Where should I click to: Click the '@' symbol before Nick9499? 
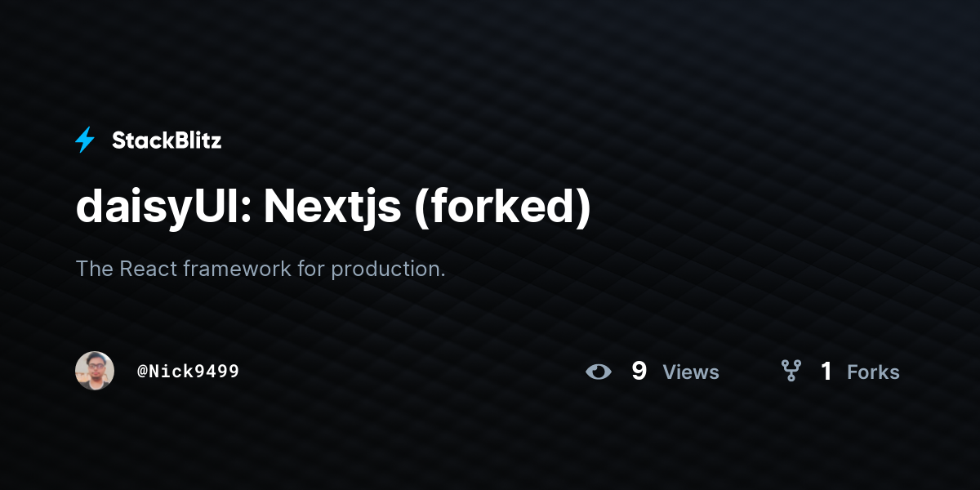pyautogui.click(x=142, y=372)
